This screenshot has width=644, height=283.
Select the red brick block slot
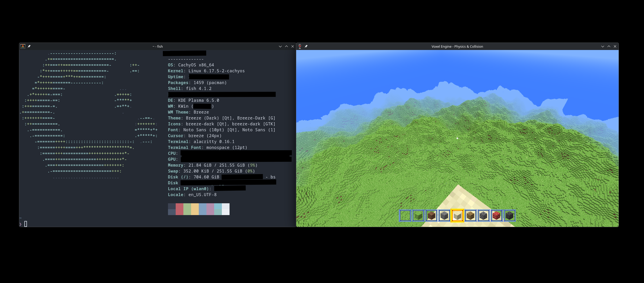[x=497, y=216]
